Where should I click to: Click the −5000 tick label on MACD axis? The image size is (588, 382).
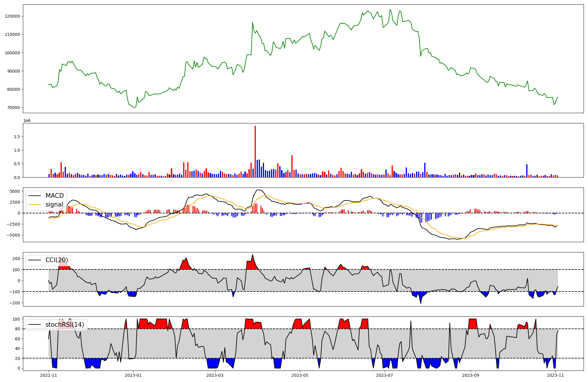13,235
